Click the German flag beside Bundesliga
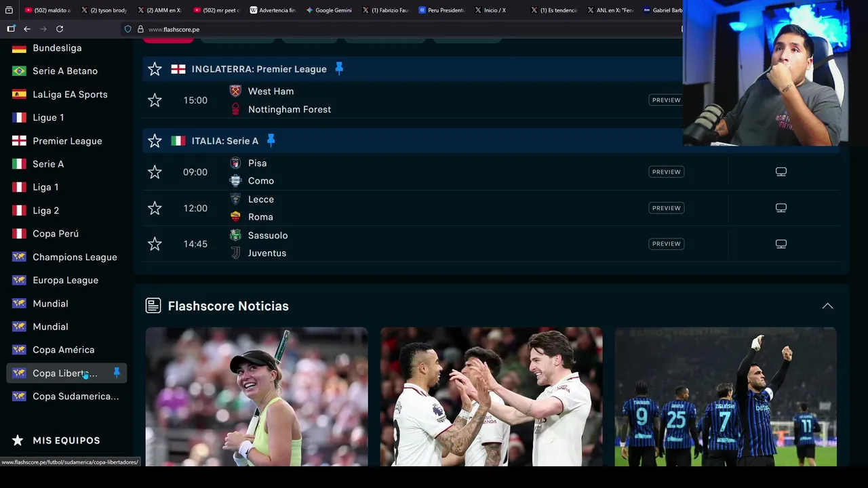868x488 pixels. (19, 48)
